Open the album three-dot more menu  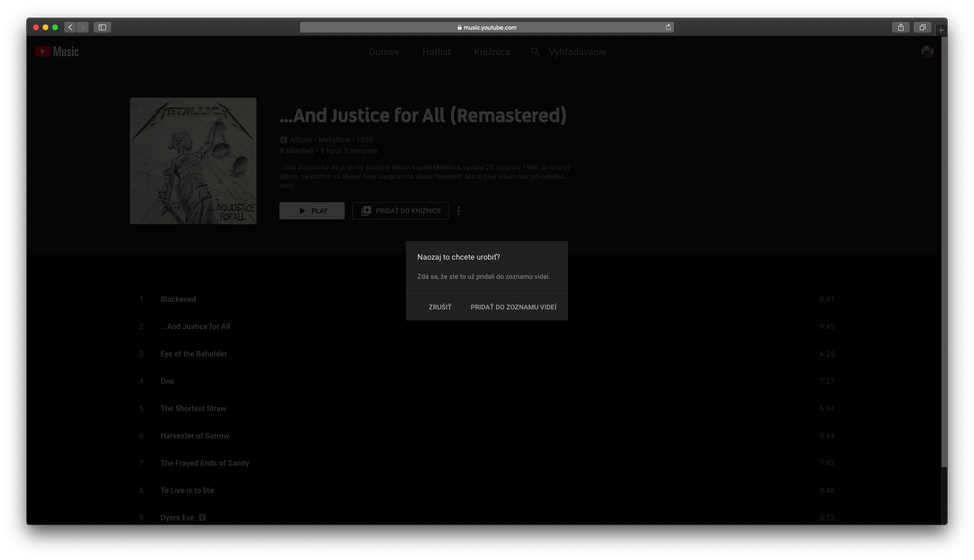tap(459, 211)
